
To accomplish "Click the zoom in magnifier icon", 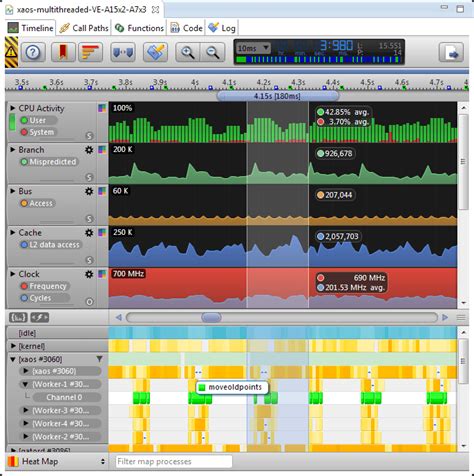I will tap(188, 52).
